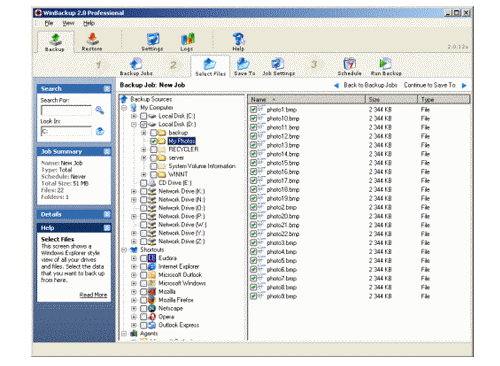Expand the backup folder node
The width and height of the screenshot is (500, 366).
[144, 133]
